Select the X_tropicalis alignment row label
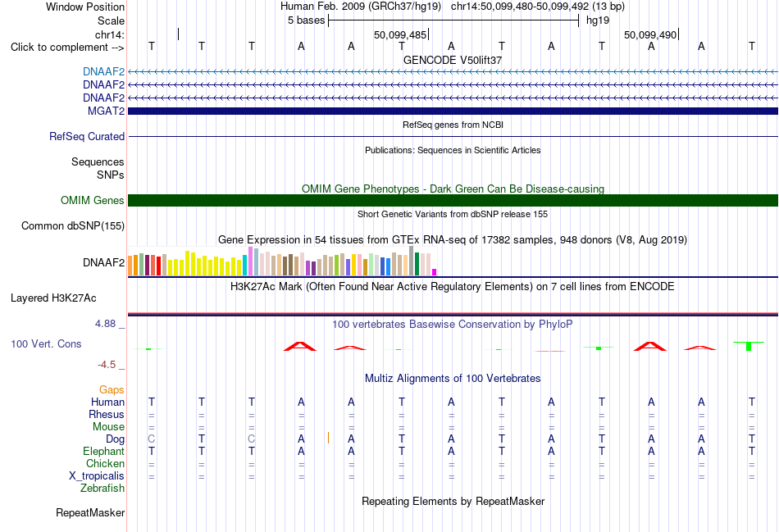The image size is (779, 532). click(x=97, y=476)
